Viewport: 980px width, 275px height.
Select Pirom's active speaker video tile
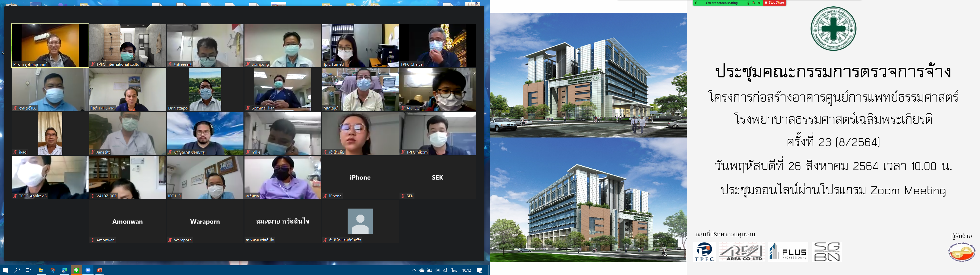click(50, 45)
